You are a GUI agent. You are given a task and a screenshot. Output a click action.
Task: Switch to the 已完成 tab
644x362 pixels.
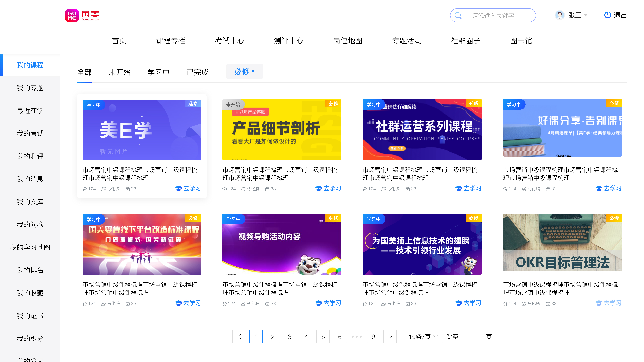[x=198, y=72]
